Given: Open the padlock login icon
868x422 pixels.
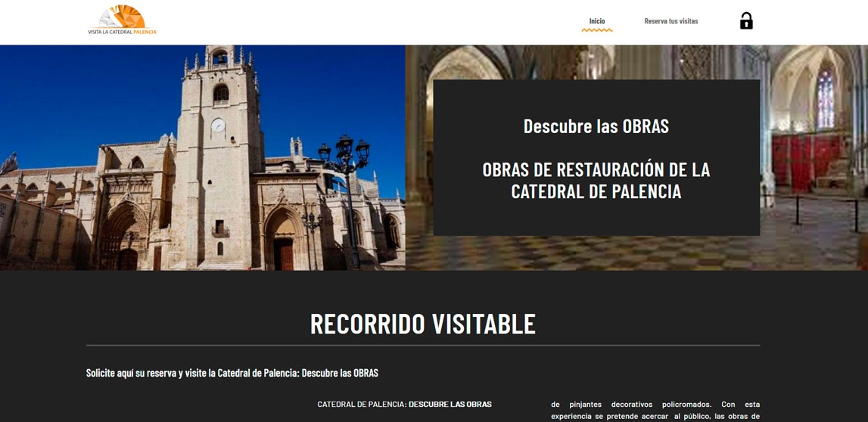Looking at the screenshot, I should [x=746, y=21].
